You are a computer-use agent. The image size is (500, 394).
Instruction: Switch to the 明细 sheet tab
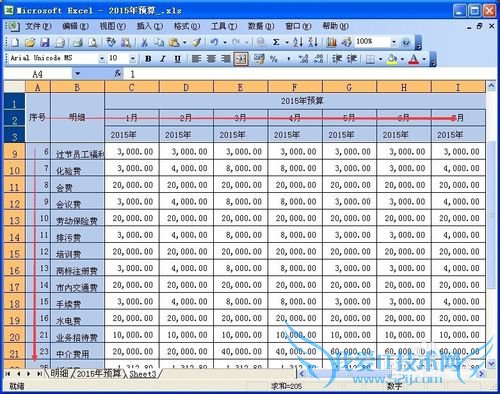59,373
